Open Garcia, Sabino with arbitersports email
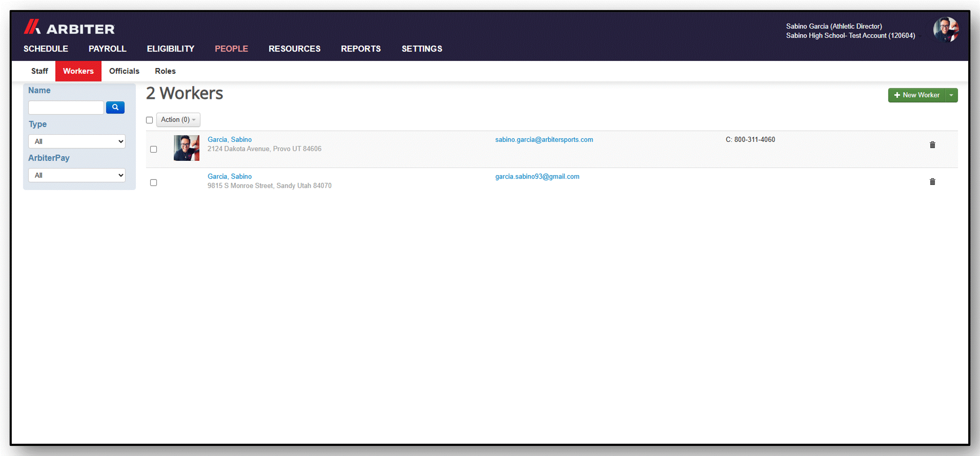Viewport: 980px width, 456px height. tap(229, 140)
